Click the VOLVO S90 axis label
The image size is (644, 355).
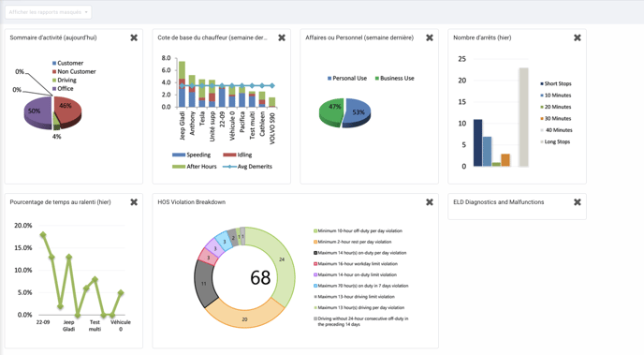[x=272, y=128]
